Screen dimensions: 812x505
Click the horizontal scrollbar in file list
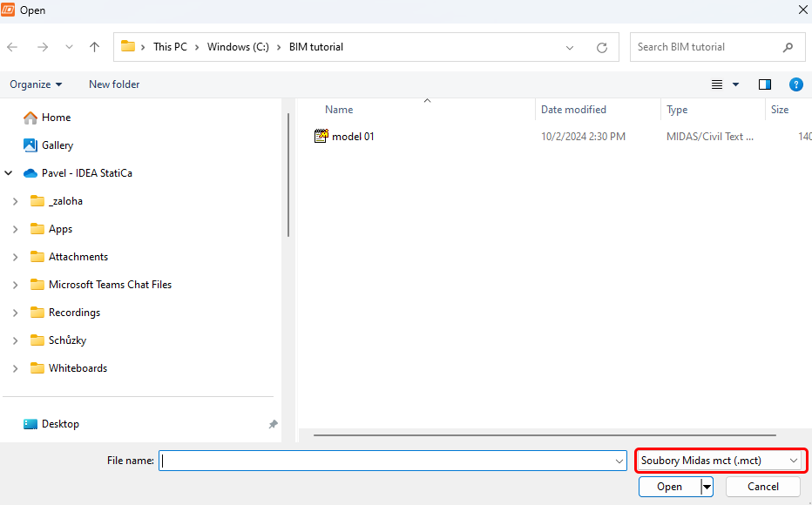click(544, 434)
